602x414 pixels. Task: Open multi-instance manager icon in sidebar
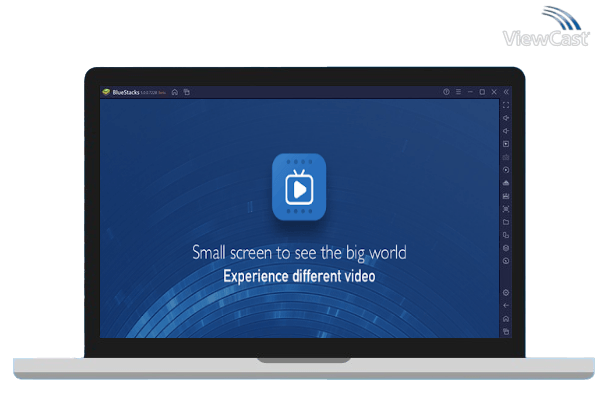[506, 235]
